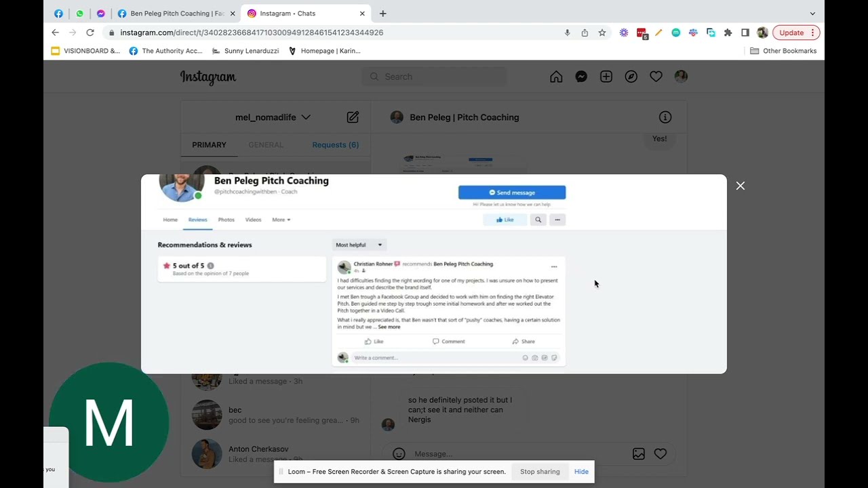Open VISIONBOARD bookmark
The height and width of the screenshot is (488, 868).
click(85, 51)
